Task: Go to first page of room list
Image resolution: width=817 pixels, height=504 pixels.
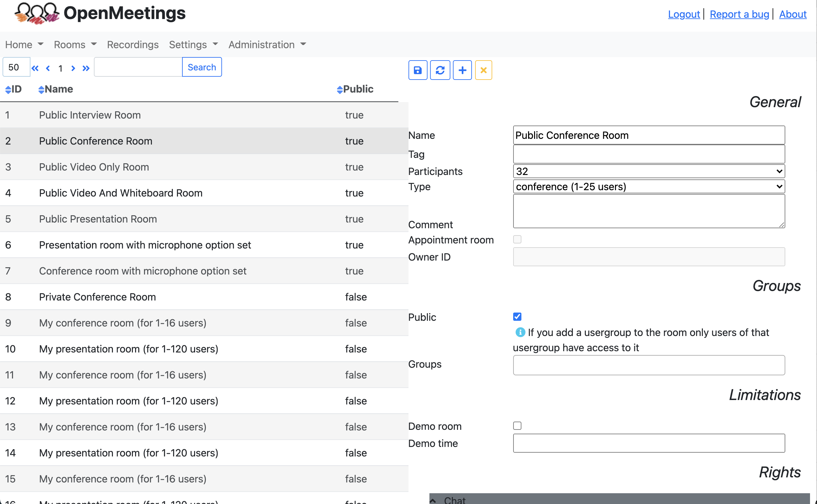Action: [x=35, y=68]
